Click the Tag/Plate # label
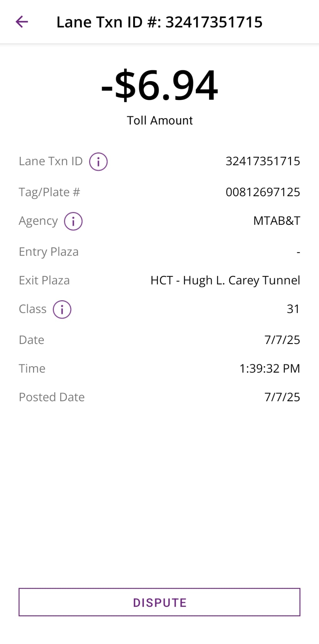The height and width of the screenshot is (644, 319). click(x=49, y=192)
